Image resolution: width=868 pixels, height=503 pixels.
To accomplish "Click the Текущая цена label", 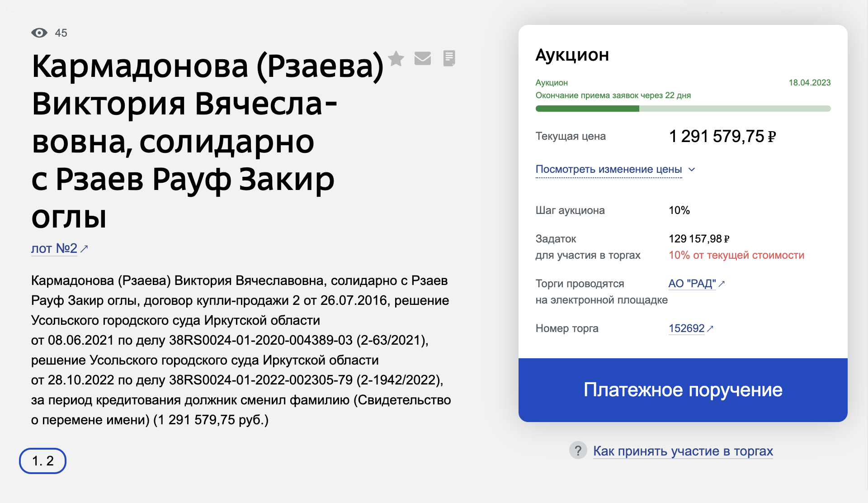I will (571, 136).
